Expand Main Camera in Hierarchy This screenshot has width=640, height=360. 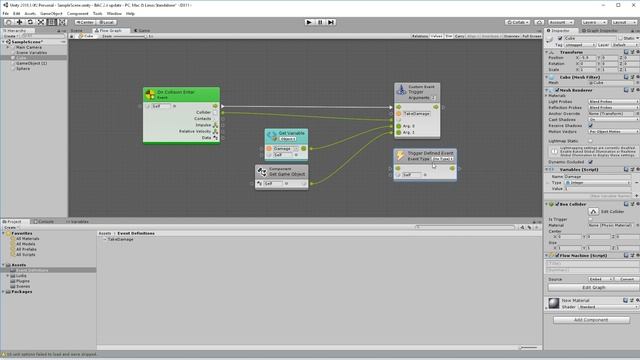pos(8,47)
